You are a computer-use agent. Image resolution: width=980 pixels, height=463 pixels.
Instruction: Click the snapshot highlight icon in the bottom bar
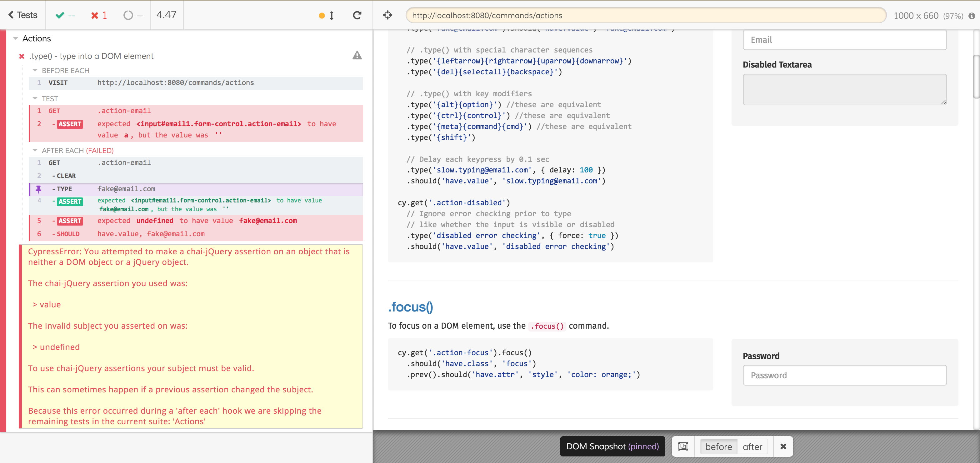click(x=682, y=446)
